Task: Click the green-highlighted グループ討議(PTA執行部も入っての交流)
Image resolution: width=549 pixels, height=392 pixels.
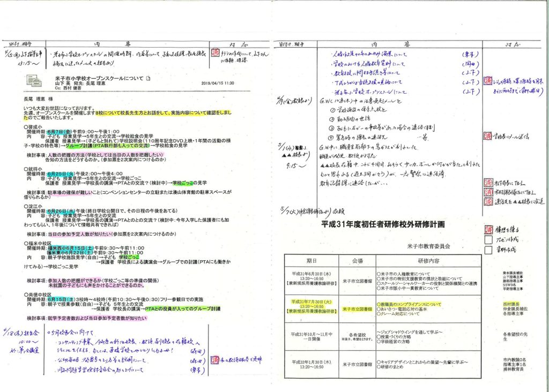Action: click(x=107, y=146)
